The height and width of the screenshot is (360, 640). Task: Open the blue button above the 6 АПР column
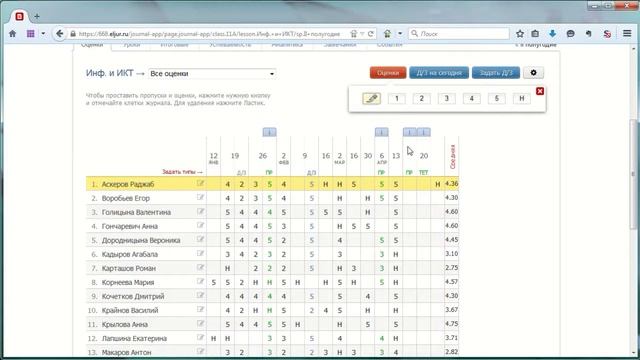pyautogui.click(x=382, y=132)
